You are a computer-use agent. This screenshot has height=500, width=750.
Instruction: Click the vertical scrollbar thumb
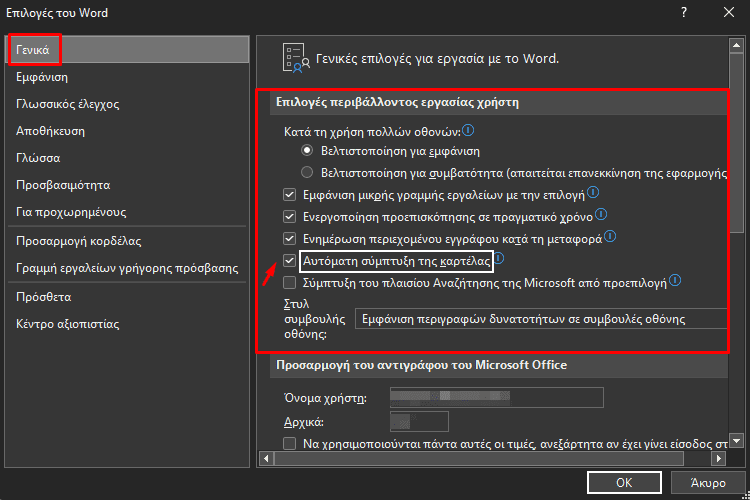pyautogui.click(x=736, y=143)
